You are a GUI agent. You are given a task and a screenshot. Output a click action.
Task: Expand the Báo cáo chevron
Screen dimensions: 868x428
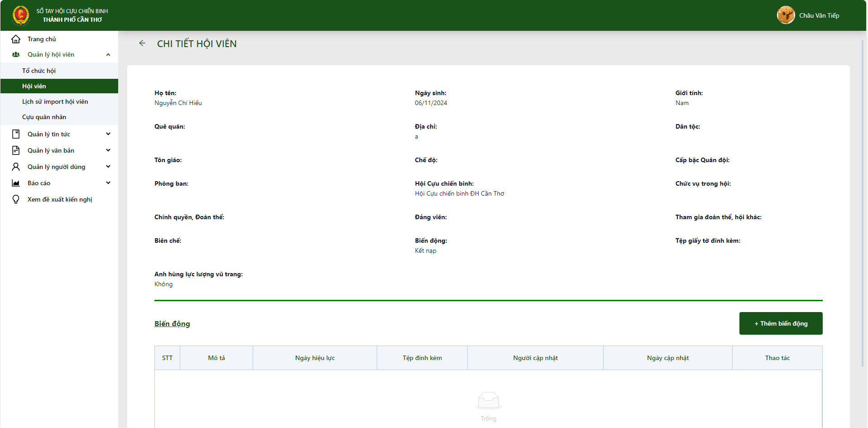tap(108, 183)
